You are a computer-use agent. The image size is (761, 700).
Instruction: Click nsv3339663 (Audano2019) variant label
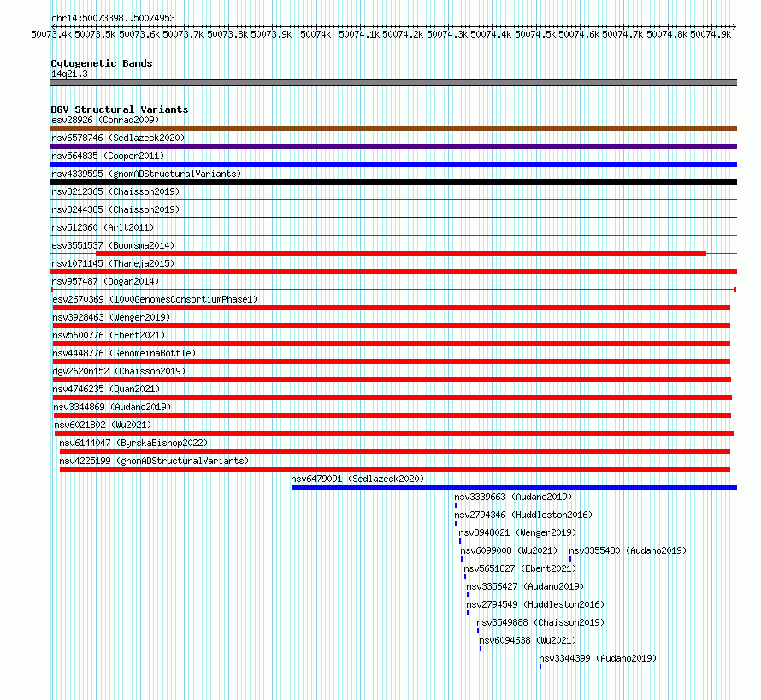click(x=513, y=497)
